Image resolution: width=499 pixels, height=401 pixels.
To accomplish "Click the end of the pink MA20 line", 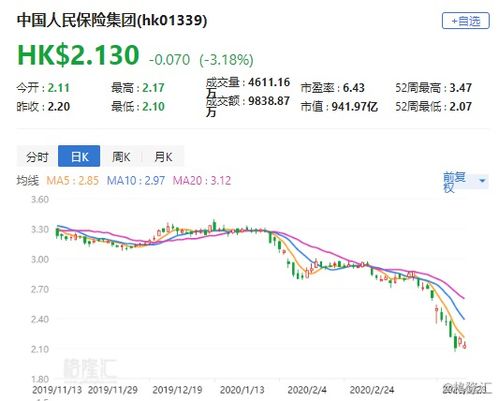I will (x=464, y=298).
